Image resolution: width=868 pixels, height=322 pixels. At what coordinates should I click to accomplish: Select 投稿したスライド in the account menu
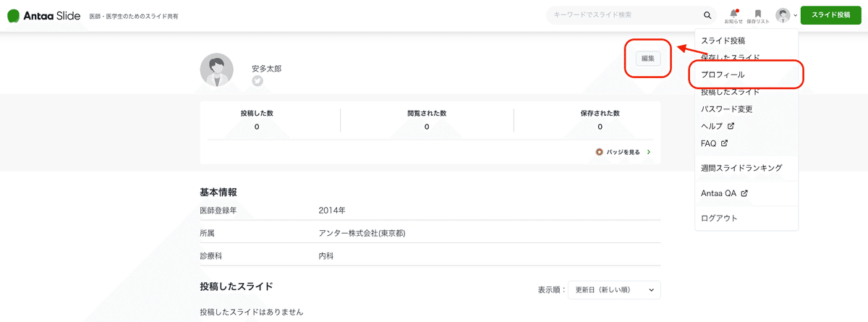click(x=730, y=92)
